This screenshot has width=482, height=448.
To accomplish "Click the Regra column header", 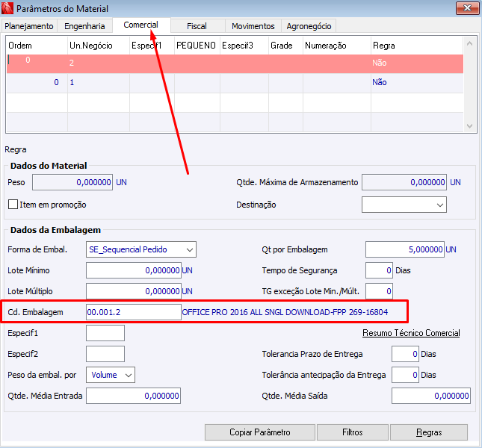I will pos(417,46).
